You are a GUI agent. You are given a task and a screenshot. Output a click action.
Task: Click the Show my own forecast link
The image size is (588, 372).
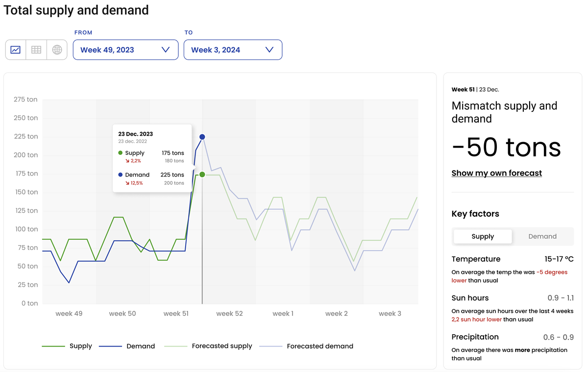[x=496, y=173]
